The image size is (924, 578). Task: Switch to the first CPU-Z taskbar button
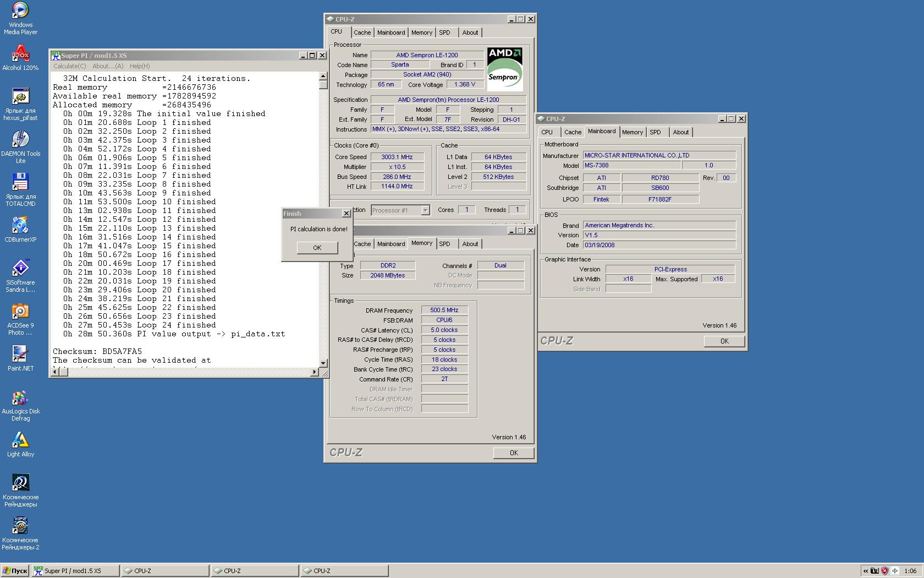tap(165, 571)
